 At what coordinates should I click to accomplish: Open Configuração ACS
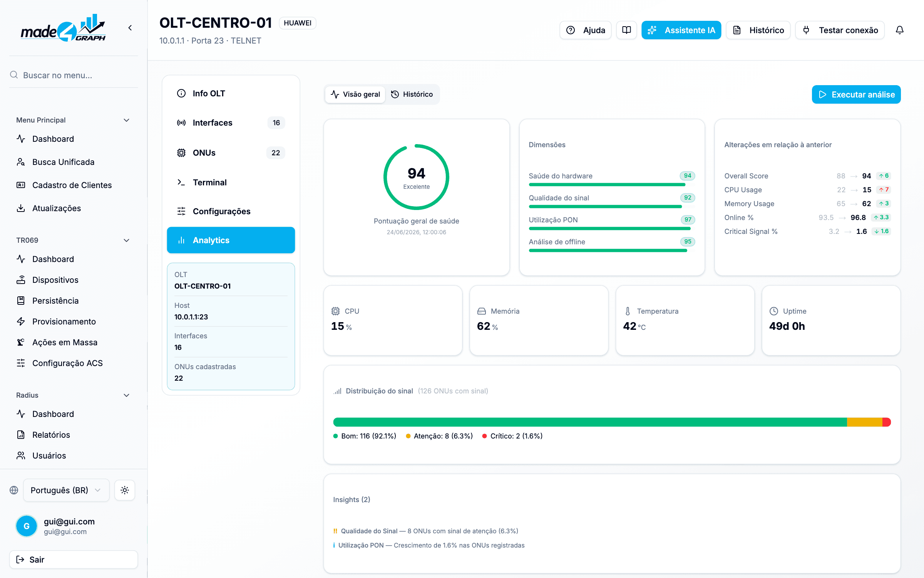[x=73, y=363]
